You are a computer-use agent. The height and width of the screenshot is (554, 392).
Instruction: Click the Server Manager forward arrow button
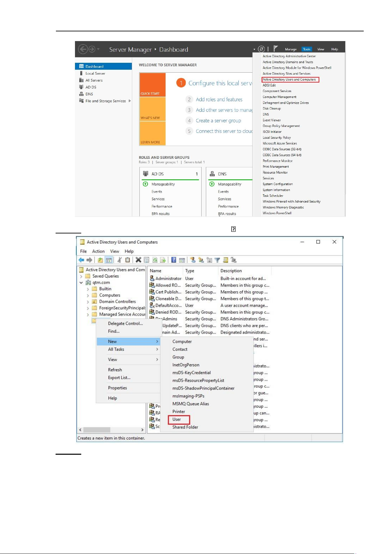[x=92, y=49]
